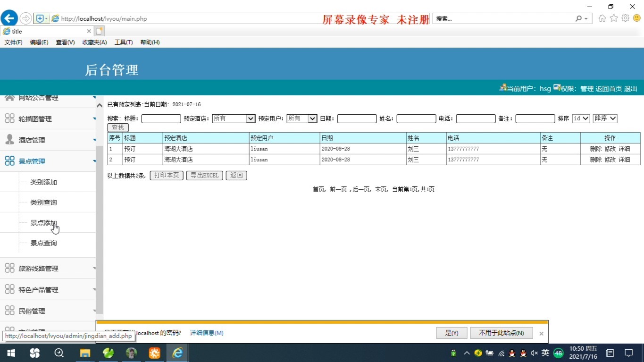Open File Explorer from the taskbar
This screenshot has height=362, width=644.
pos(85,353)
